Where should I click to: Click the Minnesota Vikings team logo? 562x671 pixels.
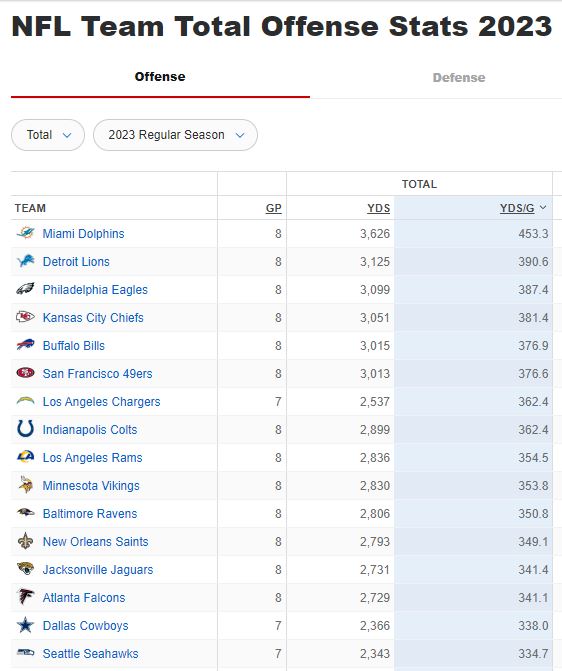[25, 485]
